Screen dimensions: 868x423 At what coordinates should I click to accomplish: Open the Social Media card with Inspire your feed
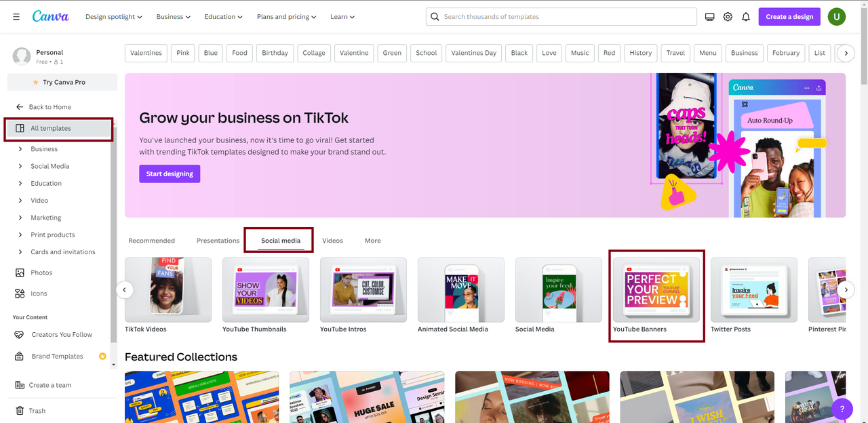[559, 289]
